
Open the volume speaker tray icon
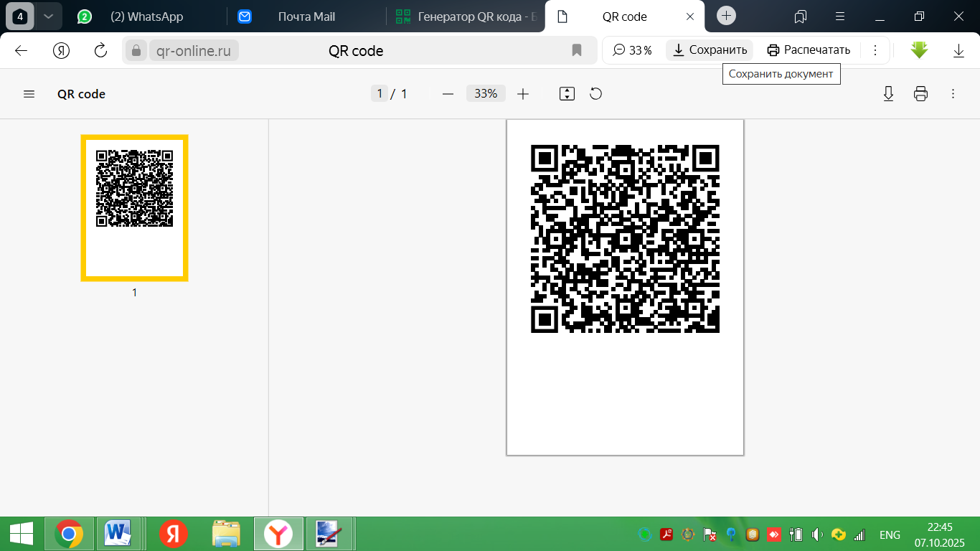(x=817, y=534)
